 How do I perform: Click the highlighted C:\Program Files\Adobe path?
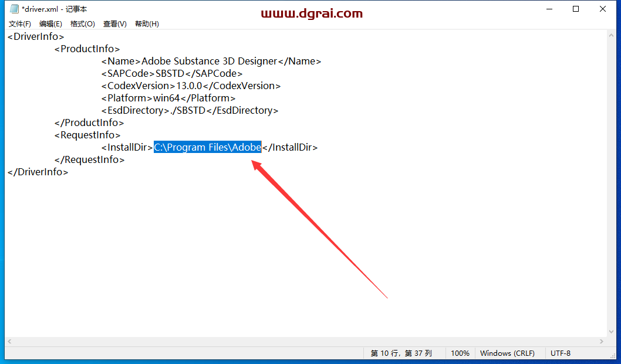pyautogui.click(x=208, y=147)
